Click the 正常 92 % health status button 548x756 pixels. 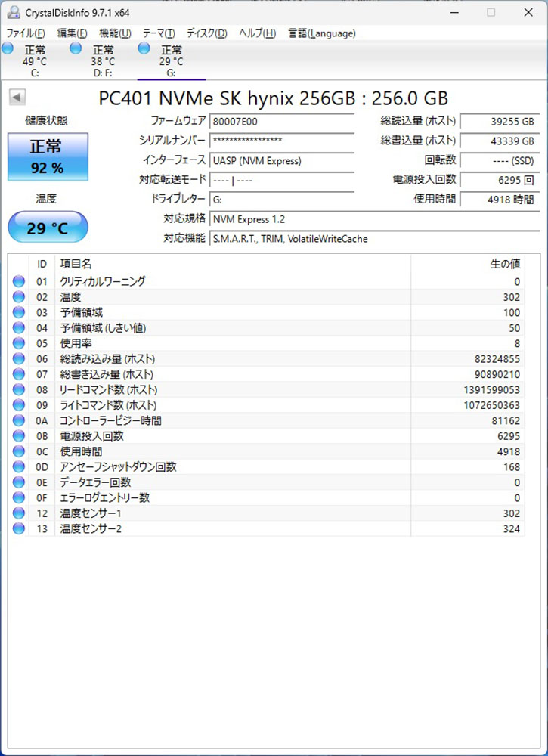click(47, 156)
